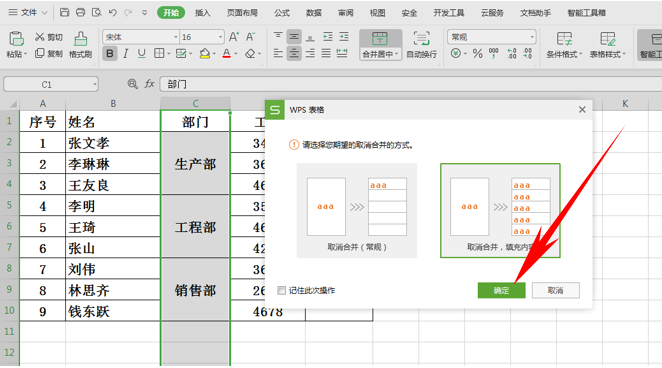This screenshot has height=368, width=662.
Task: Toggle the Italic formatting button
Action: tap(126, 54)
